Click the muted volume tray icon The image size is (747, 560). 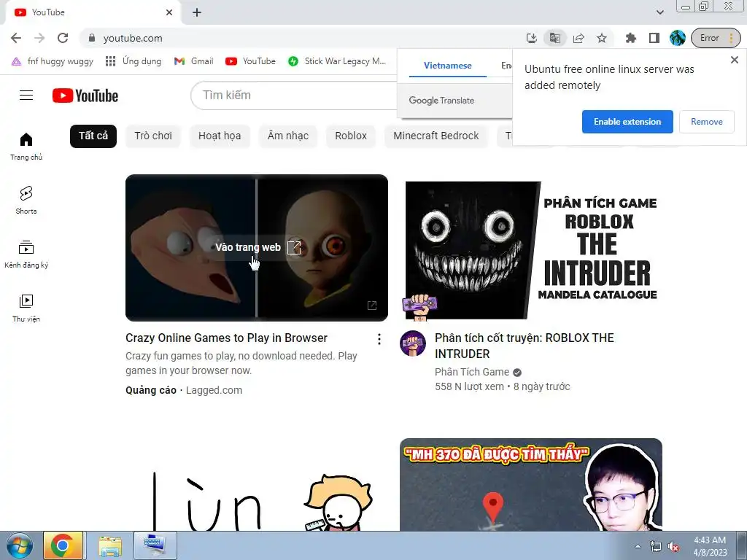(x=673, y=547)
